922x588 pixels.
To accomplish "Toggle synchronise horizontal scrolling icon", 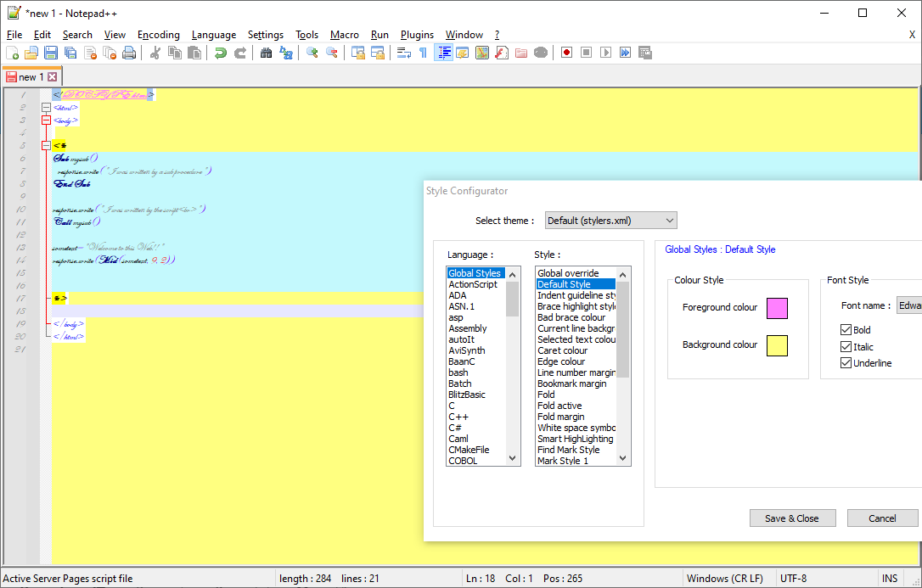I will click(x=378, y=53).
